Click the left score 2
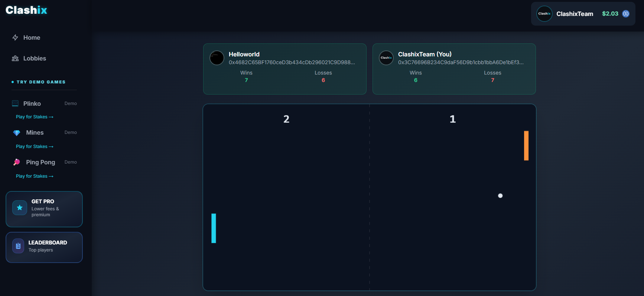644x296 pixels. pyautogui.click(x=286, y=119)
